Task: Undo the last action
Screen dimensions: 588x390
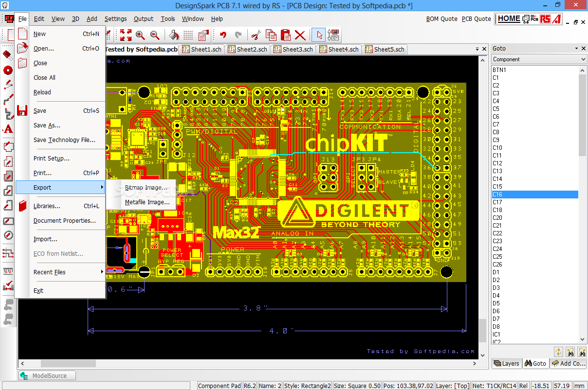Action: (223, 35)
